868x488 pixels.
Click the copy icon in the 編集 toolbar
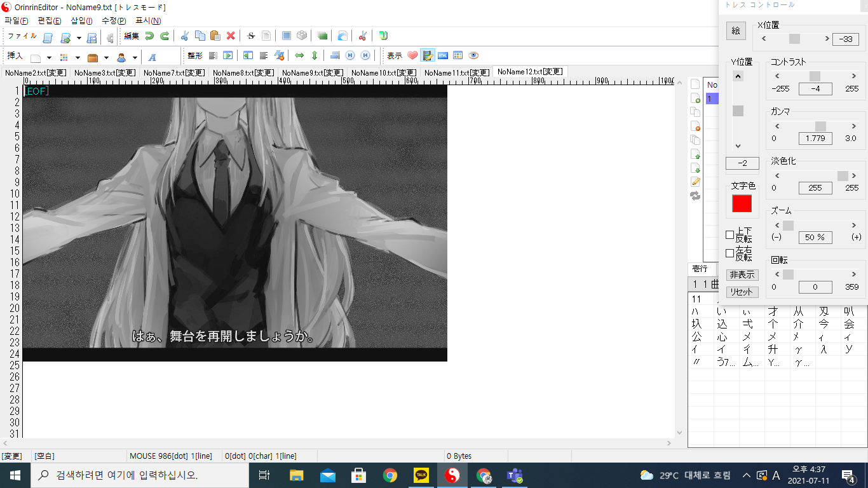[200, 36]
